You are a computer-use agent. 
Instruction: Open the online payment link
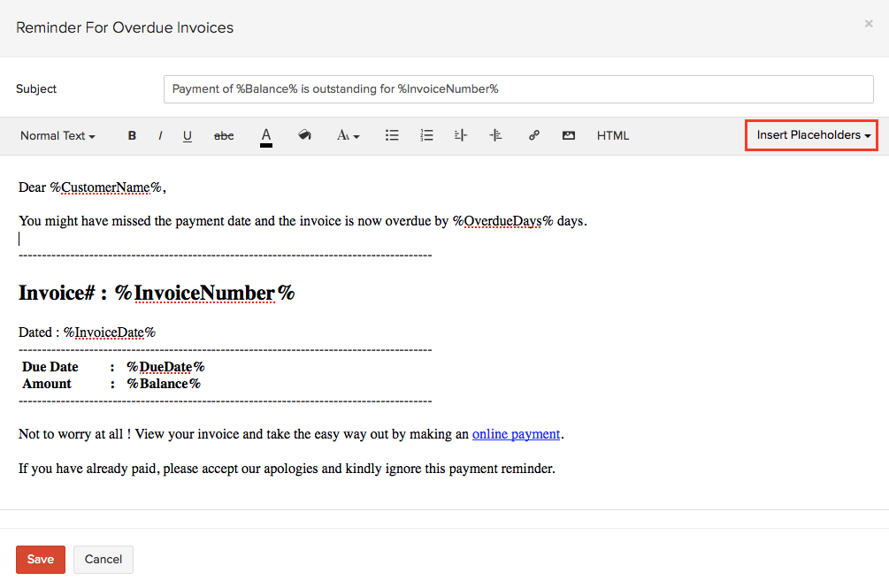516,433
